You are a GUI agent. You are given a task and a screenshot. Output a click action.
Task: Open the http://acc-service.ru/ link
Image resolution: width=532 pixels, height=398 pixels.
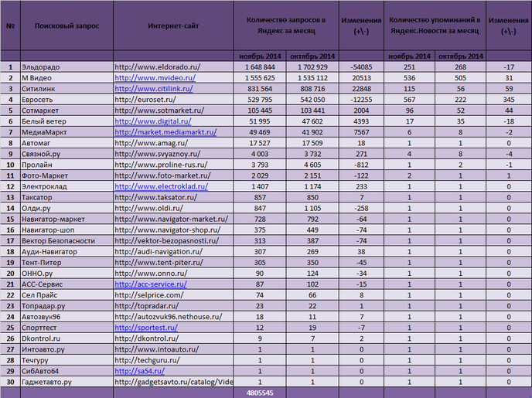(151, 284)
